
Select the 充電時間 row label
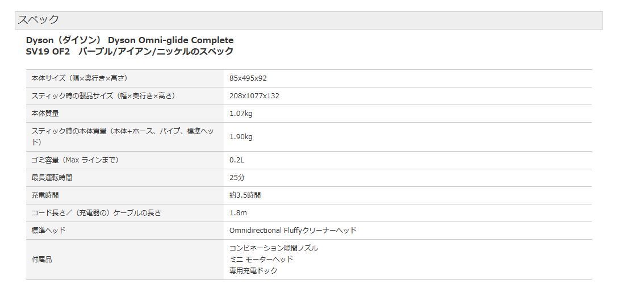[x=45, y=195]
